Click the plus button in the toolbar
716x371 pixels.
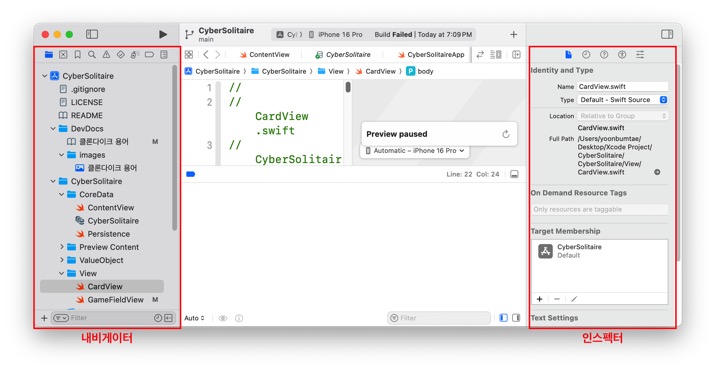(x=514, y=34)
